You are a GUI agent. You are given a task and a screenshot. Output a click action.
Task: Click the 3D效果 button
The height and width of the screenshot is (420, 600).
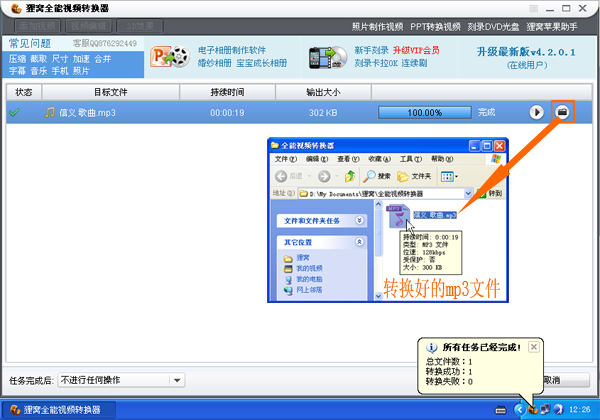click(140, 26)
